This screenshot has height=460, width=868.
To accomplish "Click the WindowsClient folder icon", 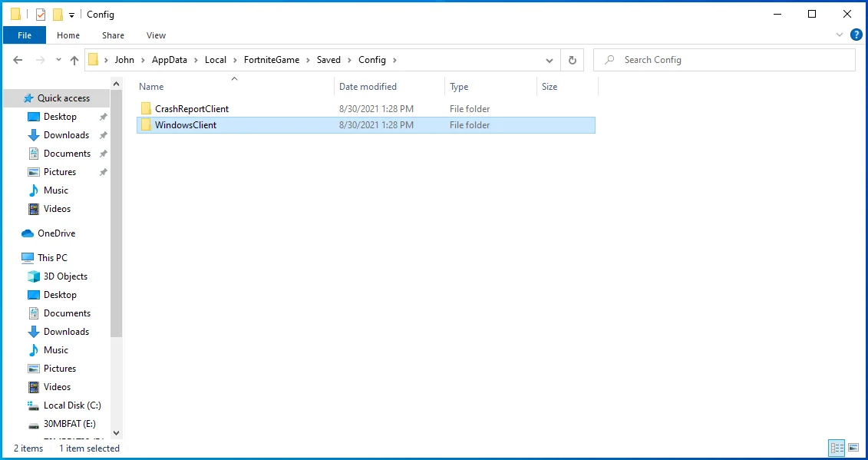I will (146, 124).
